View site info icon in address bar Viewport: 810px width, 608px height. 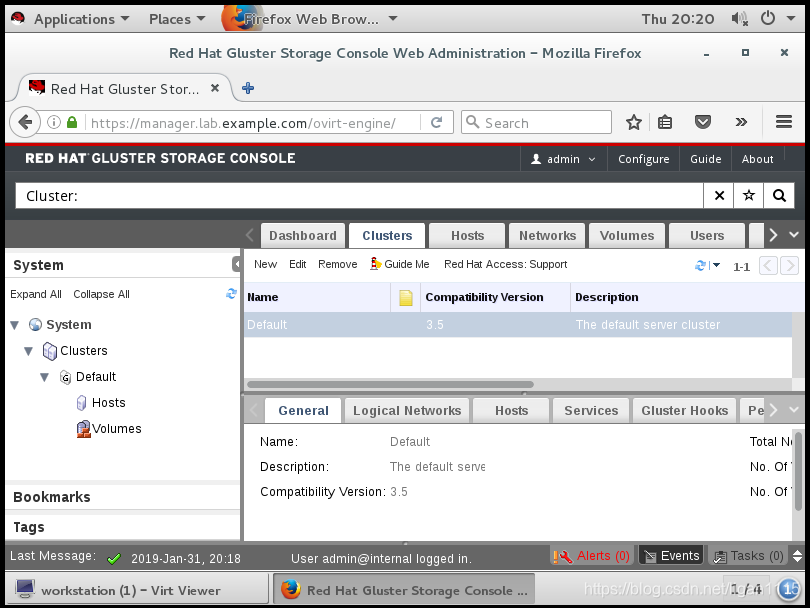[54, 122]
